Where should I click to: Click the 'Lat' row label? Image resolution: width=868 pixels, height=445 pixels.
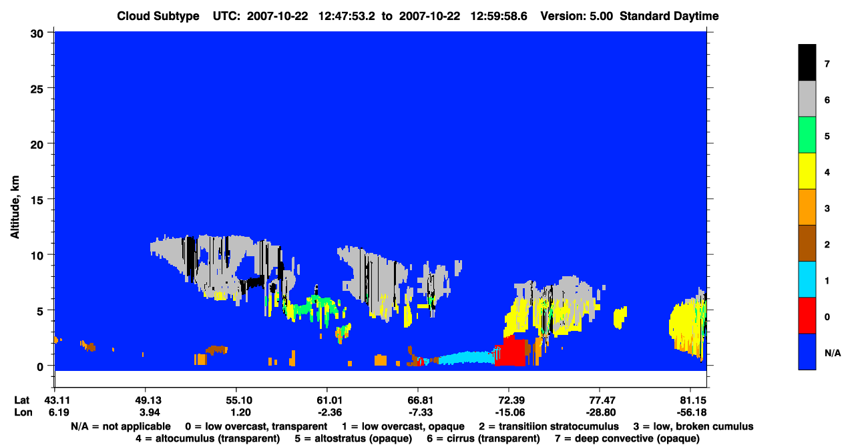(21, 400)
